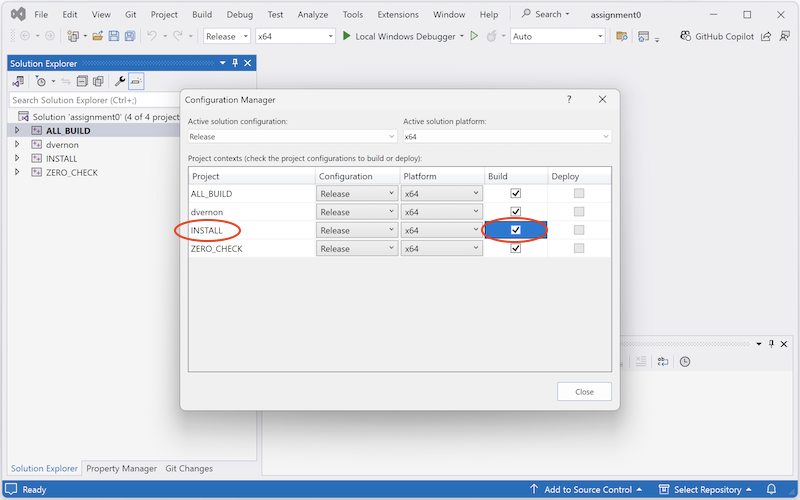Expand the dvernon project tree node

[x=17, y=144]
